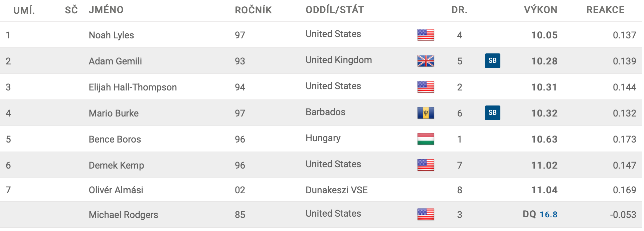644x231 pixels.
Task: Click the US flag beside Elijah Hall-Thompson
Action: [426, 87]
